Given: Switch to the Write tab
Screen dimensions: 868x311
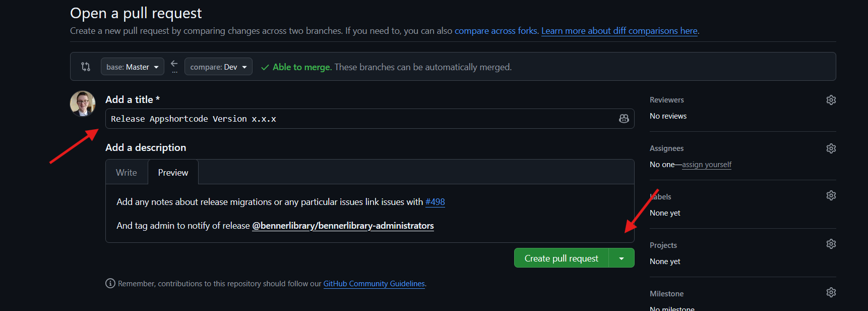Looking at the screenshot, I should coord(127,173).
